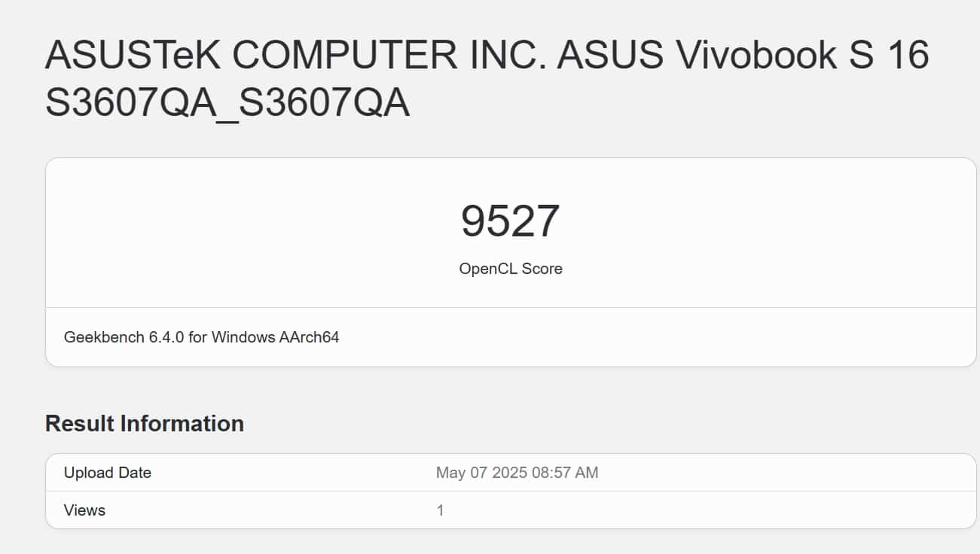Click the views count value 1
The height and width of the screenshot is (554, 980).
[x=441, y=510]
